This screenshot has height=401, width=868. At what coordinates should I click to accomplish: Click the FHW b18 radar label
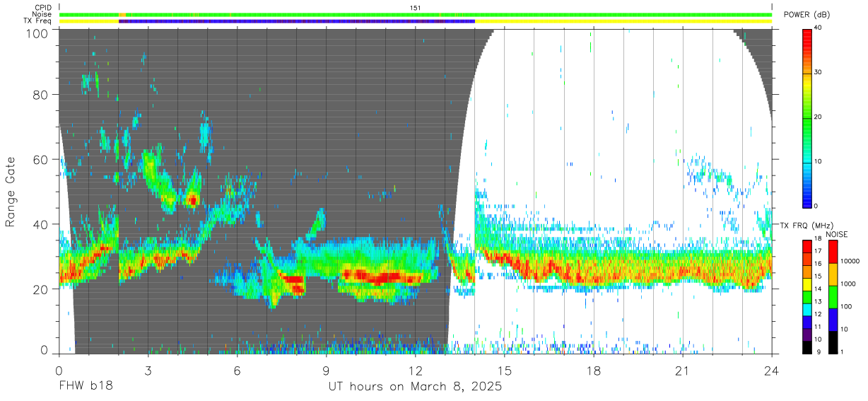coord(86,387)
